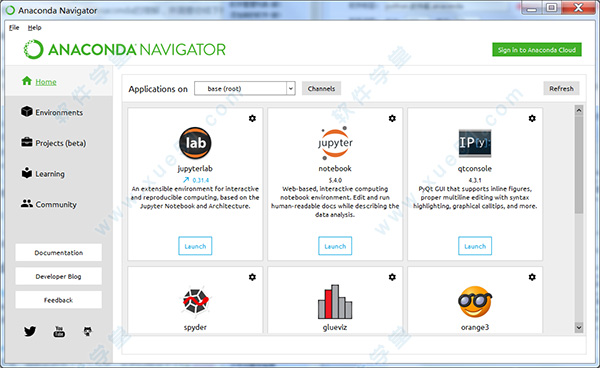Launch qtconsole

point(475,246)
